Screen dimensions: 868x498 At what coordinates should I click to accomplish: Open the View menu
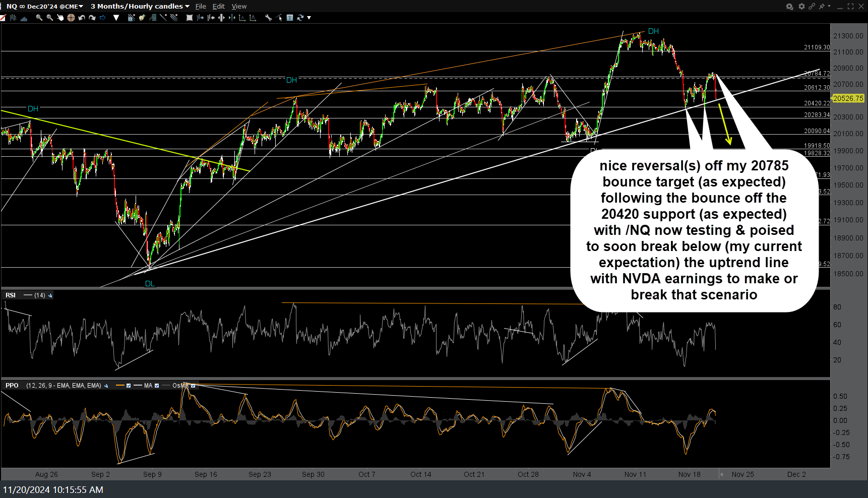click(x=239, y=7)
